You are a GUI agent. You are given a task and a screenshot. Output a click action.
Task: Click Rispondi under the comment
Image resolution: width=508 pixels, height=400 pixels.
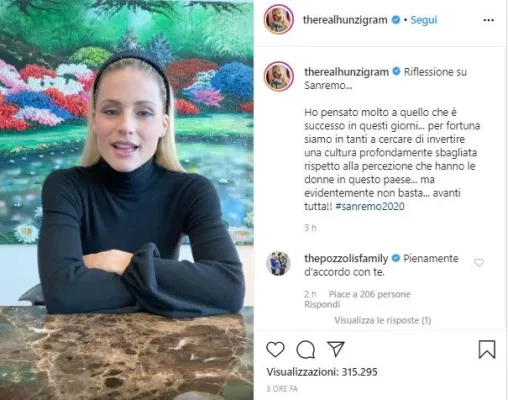(322, 304)
